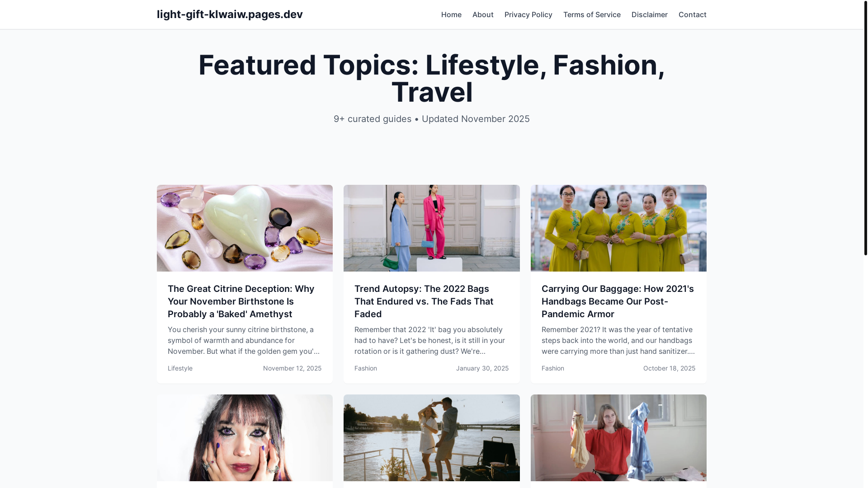Open the Home navigation link
Viewport: 868px width, 488px height.
451,14
